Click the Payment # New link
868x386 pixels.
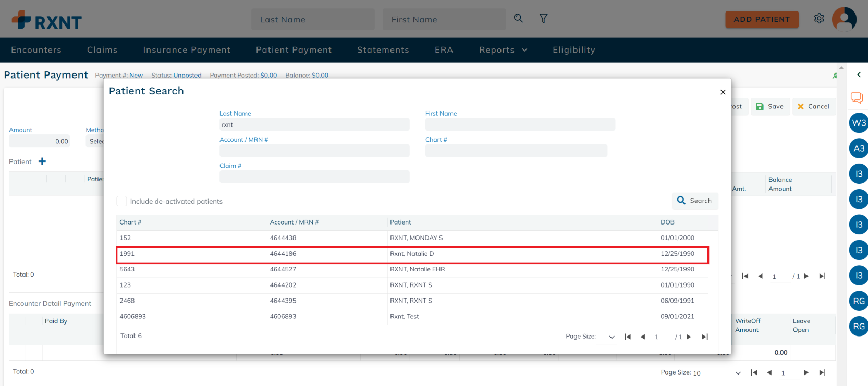(x=136, y=76)
